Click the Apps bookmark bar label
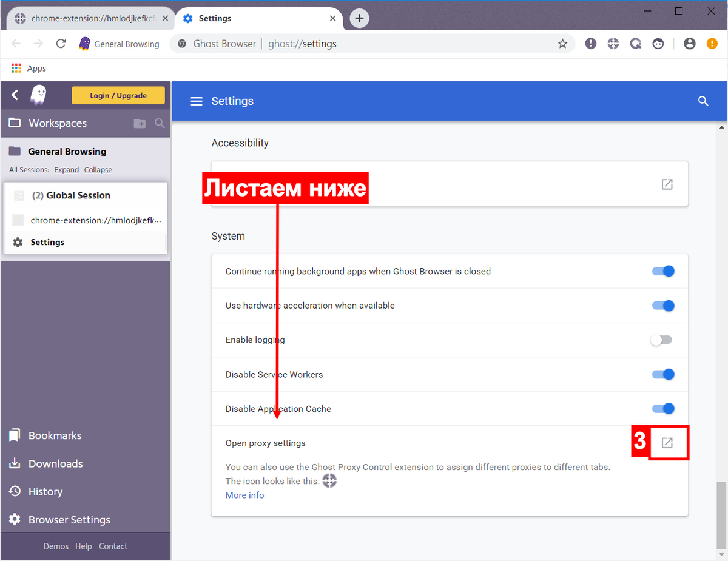This screenshot has height=561, width=728. point(36,69)
